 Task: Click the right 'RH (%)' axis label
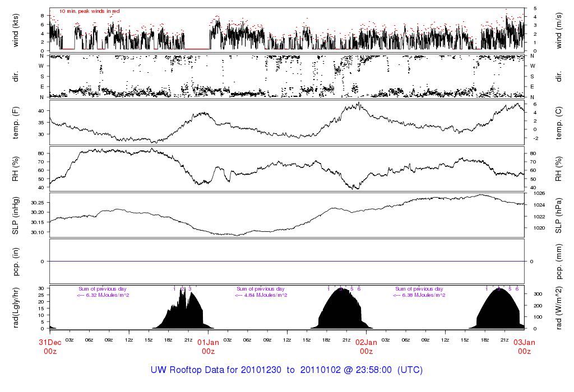[559, 169]
